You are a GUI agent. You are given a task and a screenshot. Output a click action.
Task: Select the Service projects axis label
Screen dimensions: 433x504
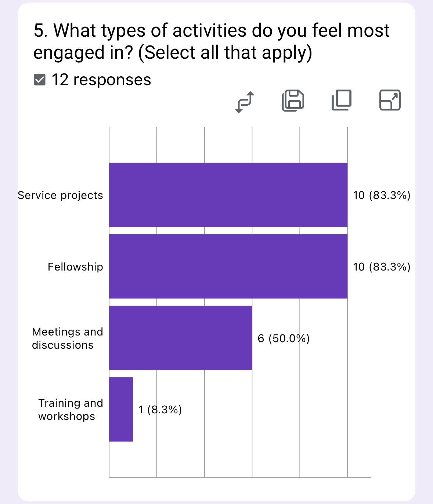point(61,195)
